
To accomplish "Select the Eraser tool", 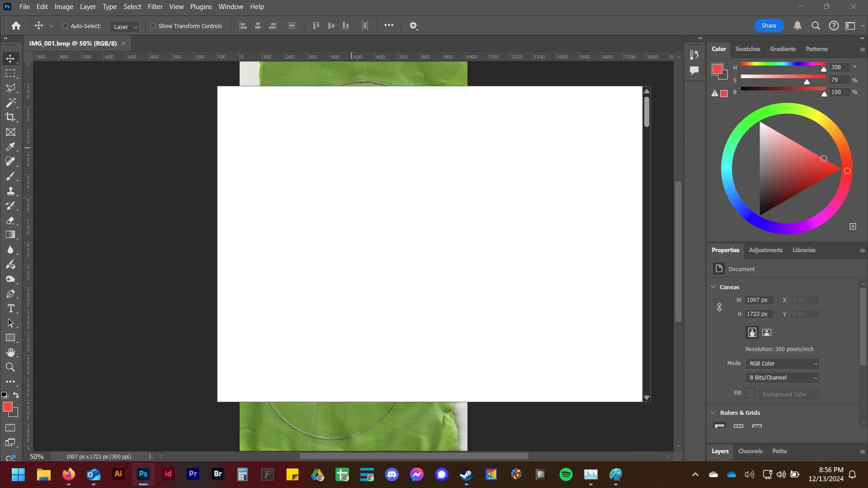I will pos(10,221).
